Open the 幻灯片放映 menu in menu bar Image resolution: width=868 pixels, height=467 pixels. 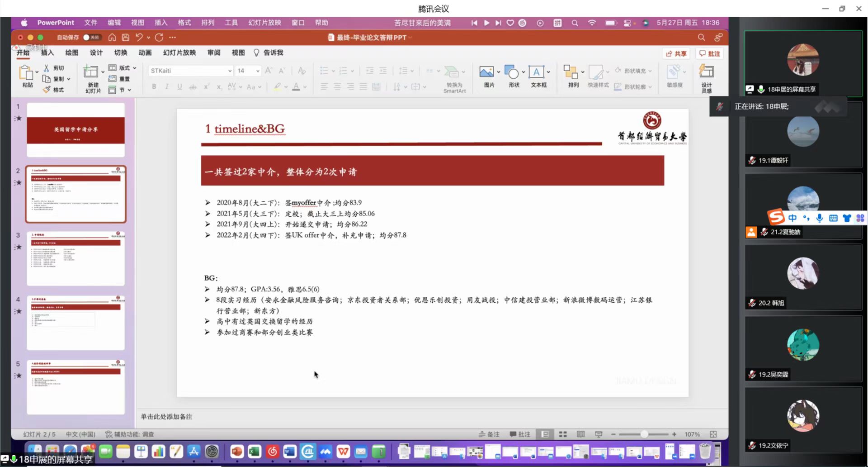click(x=264, y=23)
